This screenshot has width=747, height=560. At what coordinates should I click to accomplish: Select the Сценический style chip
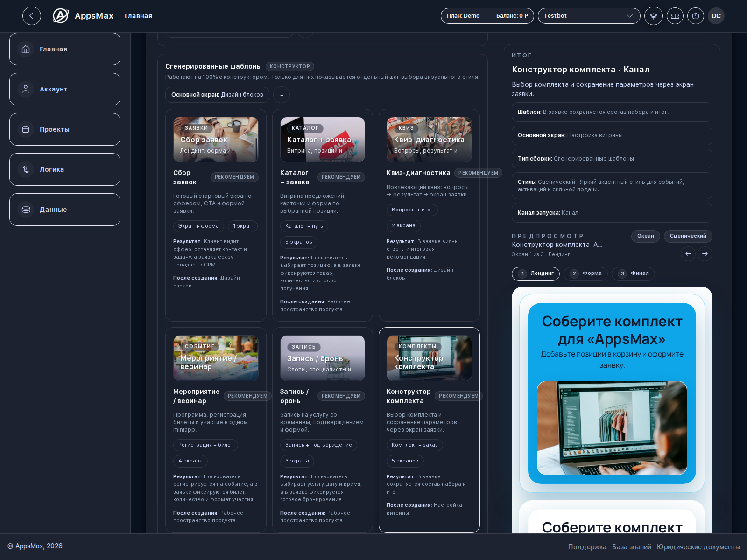point(688,236)
